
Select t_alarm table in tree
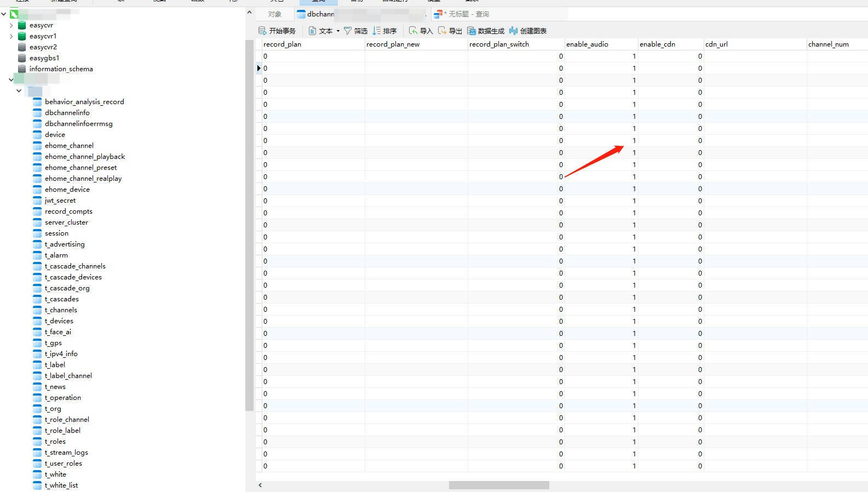click(x=56, y=255)
